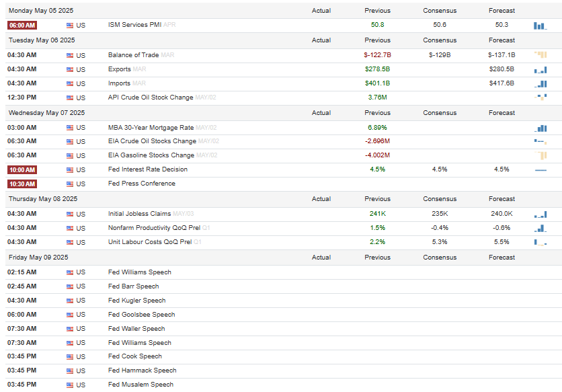Open the ISM Services PMI mini bar chart
562x392 pixels.
click(540, 26)
